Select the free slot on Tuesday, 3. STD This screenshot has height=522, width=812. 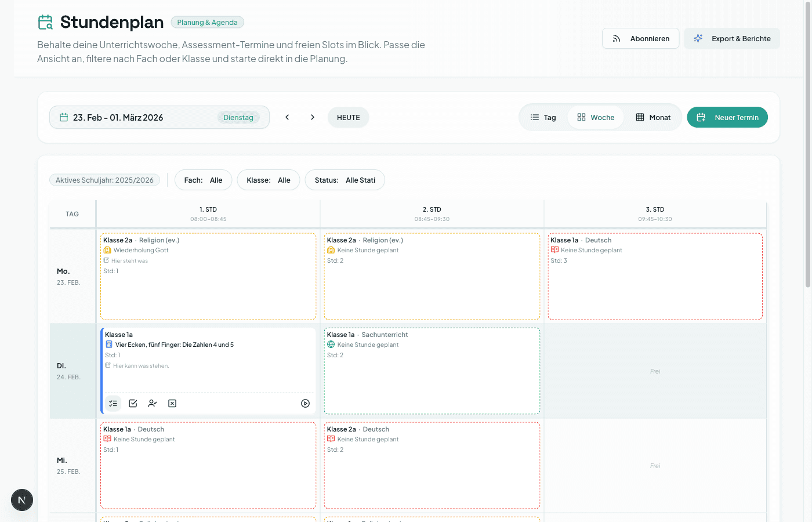(655, 371)
